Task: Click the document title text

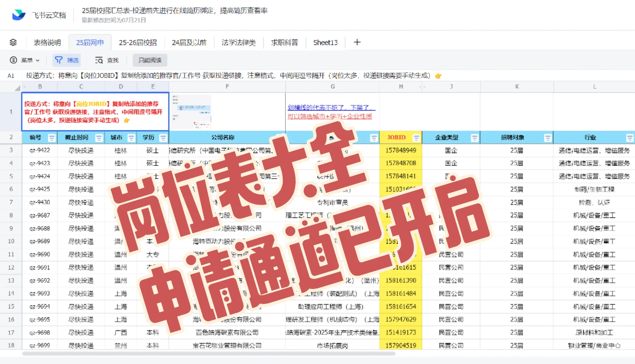Action: coord(174,10)
